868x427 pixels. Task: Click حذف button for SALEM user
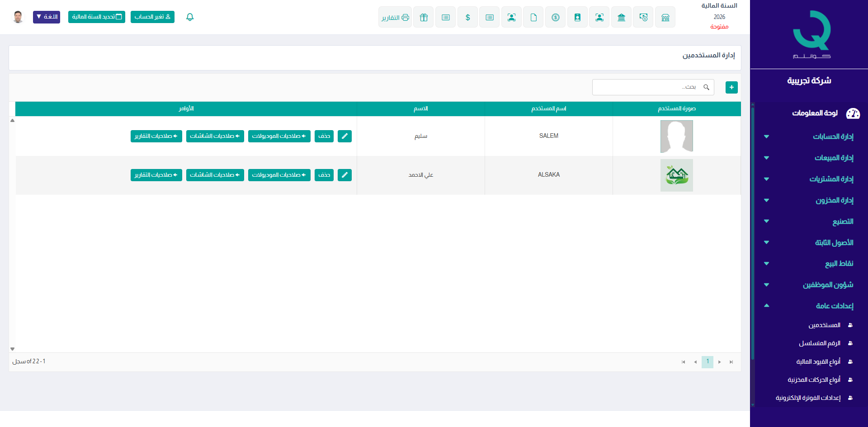(x=324, y=136)
